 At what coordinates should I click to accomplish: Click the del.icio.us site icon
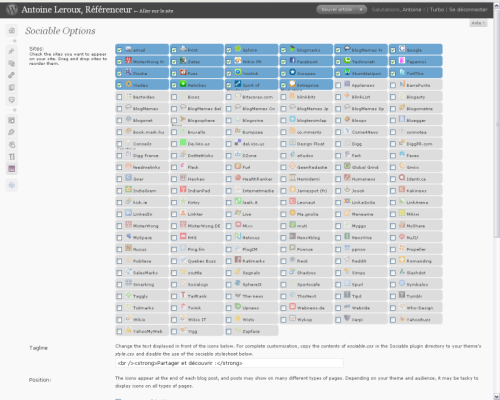pyautogui.click(x=238, y=143)
